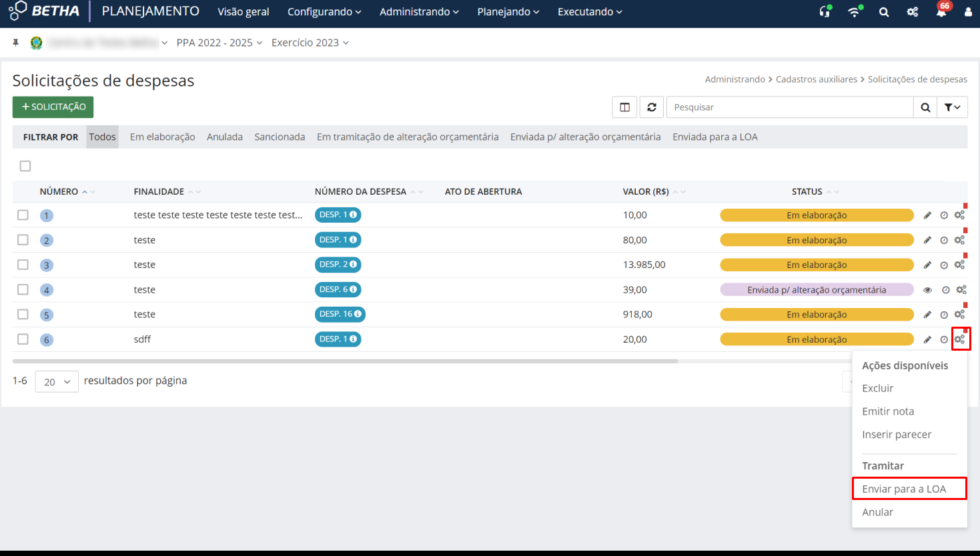Edit request 1 with pencil icon

click(x=927, y=215)
